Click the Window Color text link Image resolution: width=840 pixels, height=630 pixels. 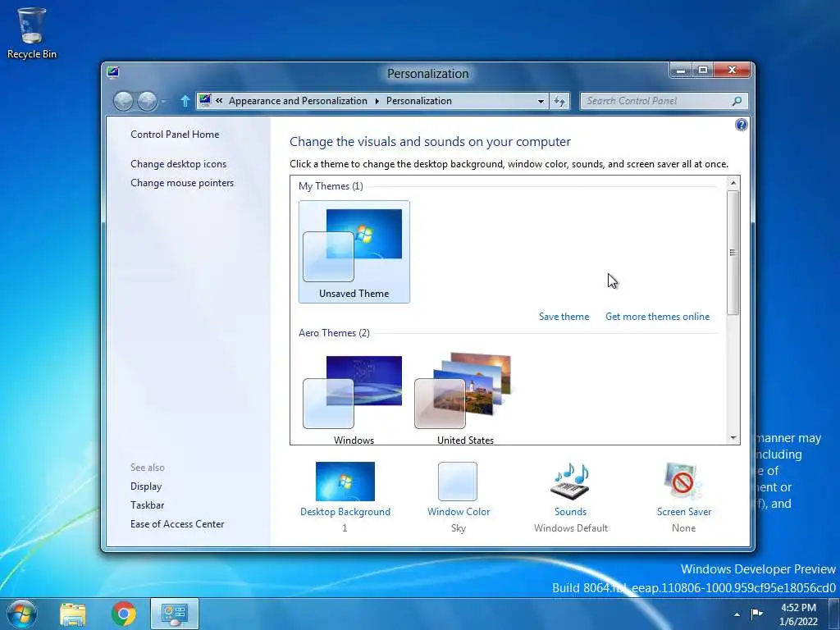pos(459,512)
